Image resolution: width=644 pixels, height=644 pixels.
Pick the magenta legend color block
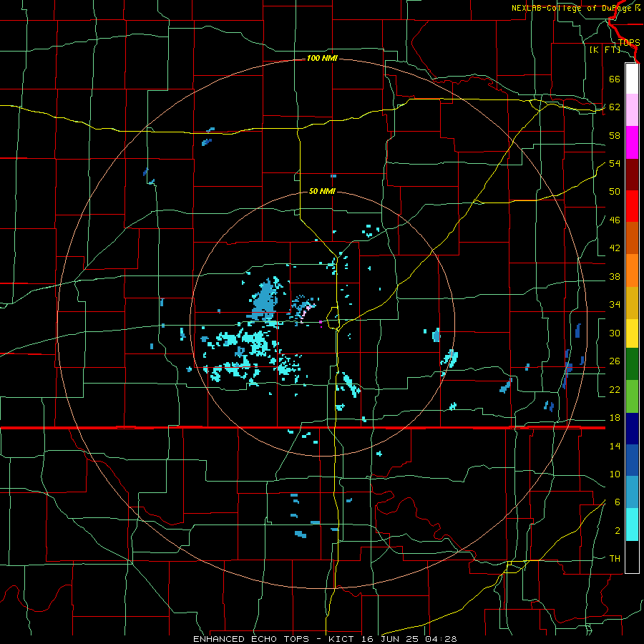632,142
